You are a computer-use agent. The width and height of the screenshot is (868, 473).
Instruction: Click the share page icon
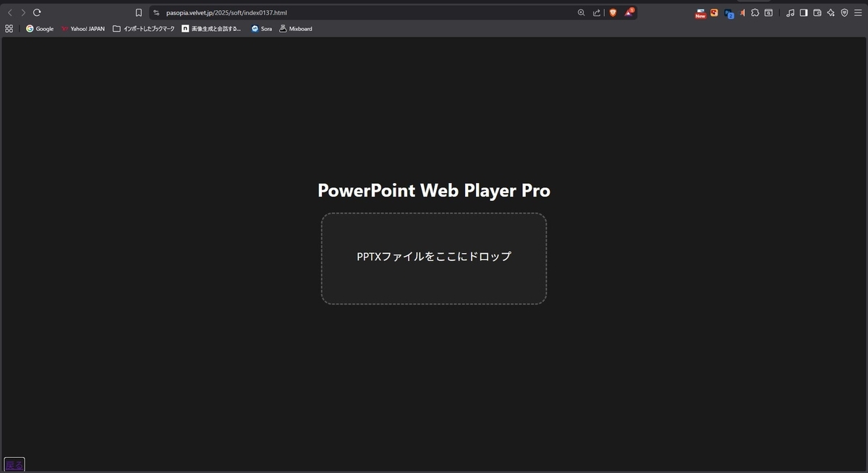596,12
